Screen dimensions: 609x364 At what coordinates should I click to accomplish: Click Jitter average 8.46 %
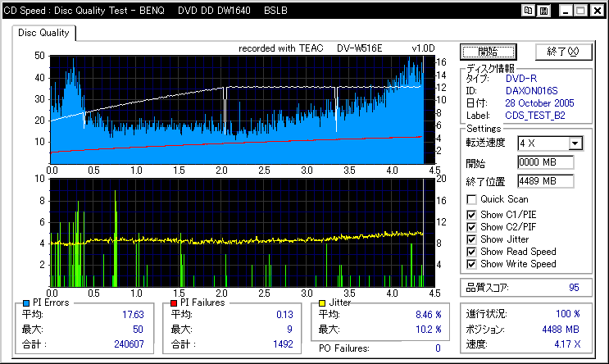click(429, 315)
